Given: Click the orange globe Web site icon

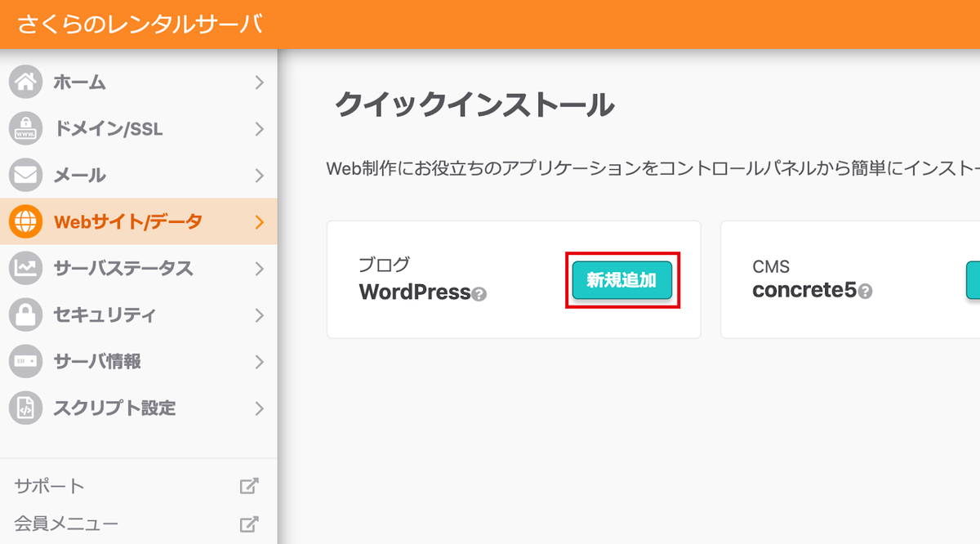Looking at the screenshot, I should (25, 221).
